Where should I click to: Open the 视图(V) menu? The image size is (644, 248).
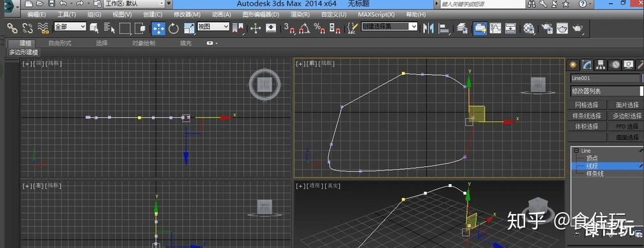click(122, 14)
